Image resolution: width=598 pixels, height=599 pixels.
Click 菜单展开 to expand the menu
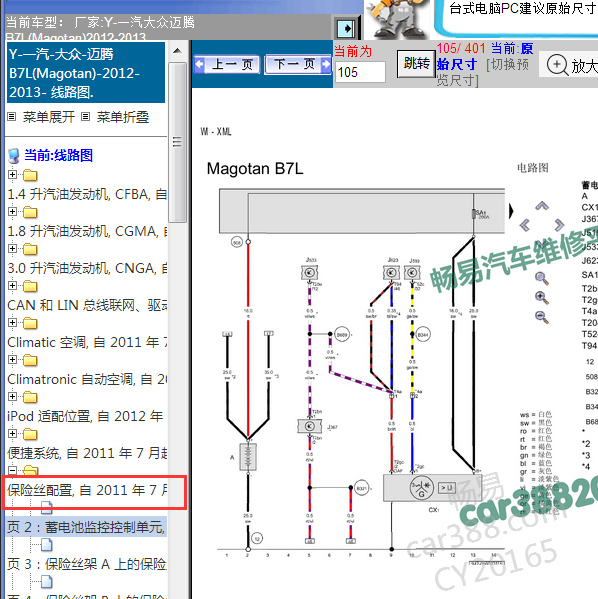click(49, 117)
